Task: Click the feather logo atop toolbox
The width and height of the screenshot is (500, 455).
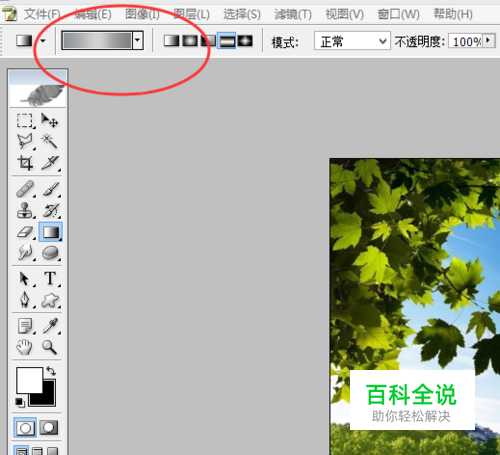Action: pos(38,95)
